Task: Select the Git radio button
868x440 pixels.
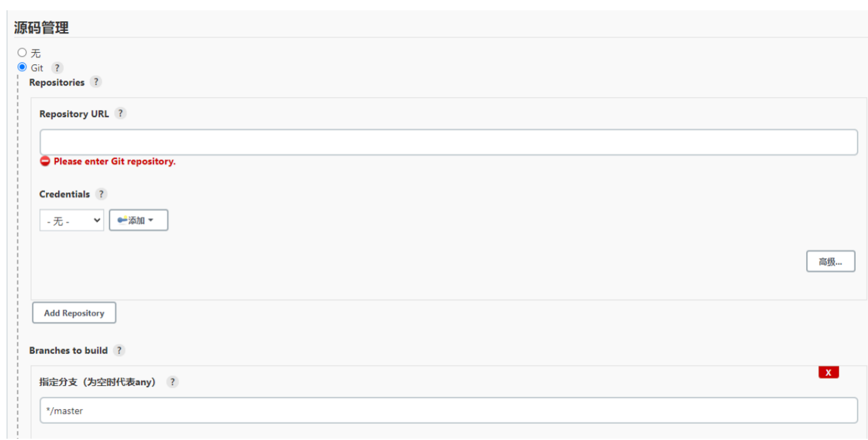Action: (x=23, y=67)
